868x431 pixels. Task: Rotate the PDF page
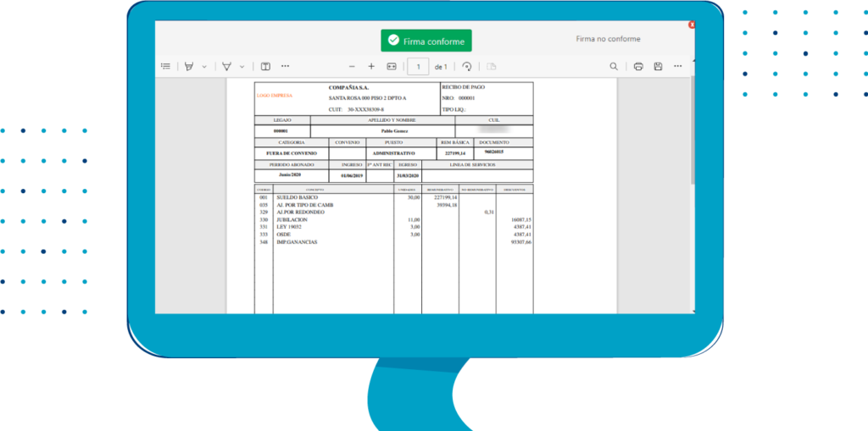(x=467, y=66)
